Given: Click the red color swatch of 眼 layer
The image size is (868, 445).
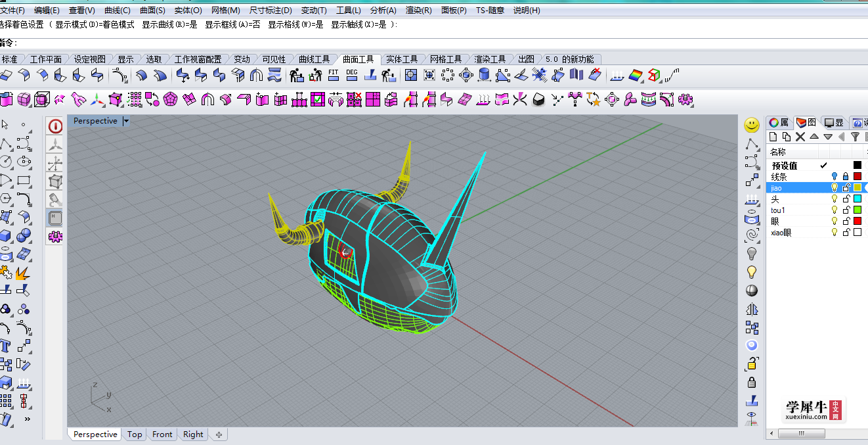Looking at the screenshot, I should tap(857, 222).
